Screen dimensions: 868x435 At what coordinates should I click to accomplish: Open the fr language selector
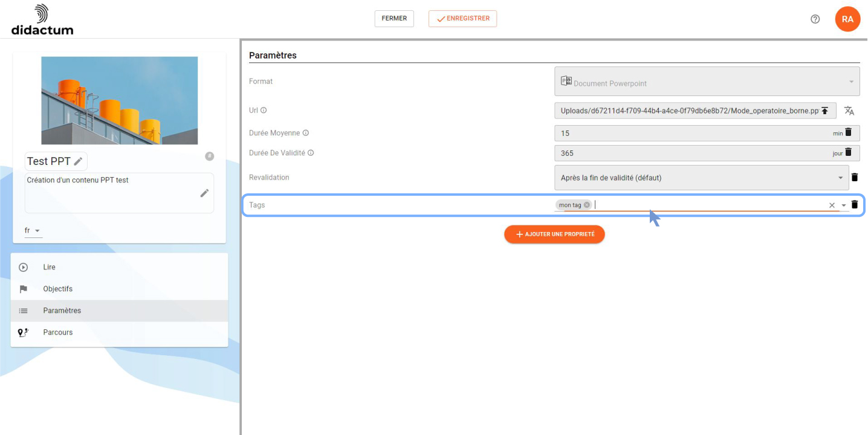pyautogui.click(x=33, y=231)
